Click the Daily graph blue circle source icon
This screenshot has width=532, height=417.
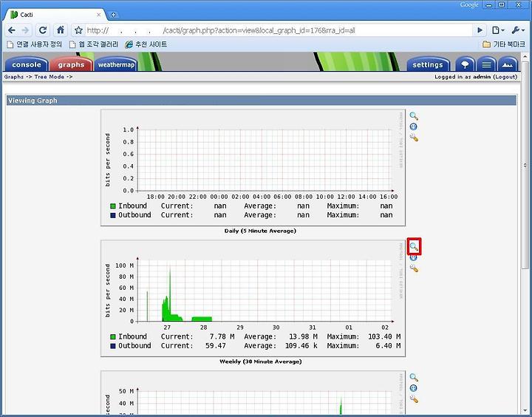coord(413,126)
